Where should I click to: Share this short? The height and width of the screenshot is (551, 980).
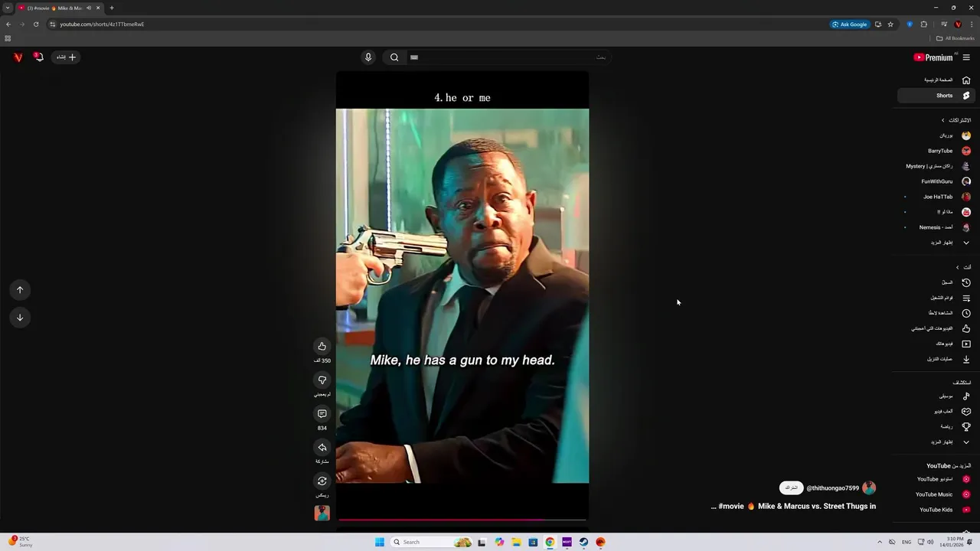[x=322, y=447]
